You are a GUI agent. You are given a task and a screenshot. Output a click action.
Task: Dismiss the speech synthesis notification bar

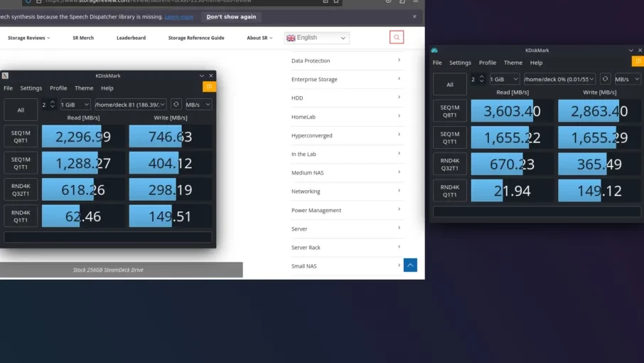click(414, 16)
